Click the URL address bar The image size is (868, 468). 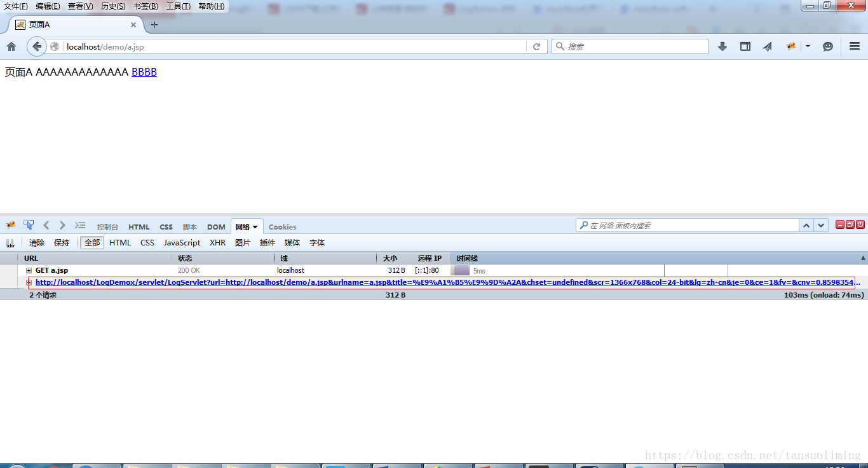point(295,46)
